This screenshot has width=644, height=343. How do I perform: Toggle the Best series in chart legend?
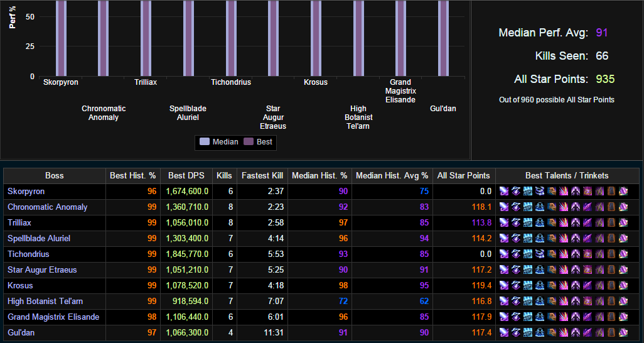(258, 142)
